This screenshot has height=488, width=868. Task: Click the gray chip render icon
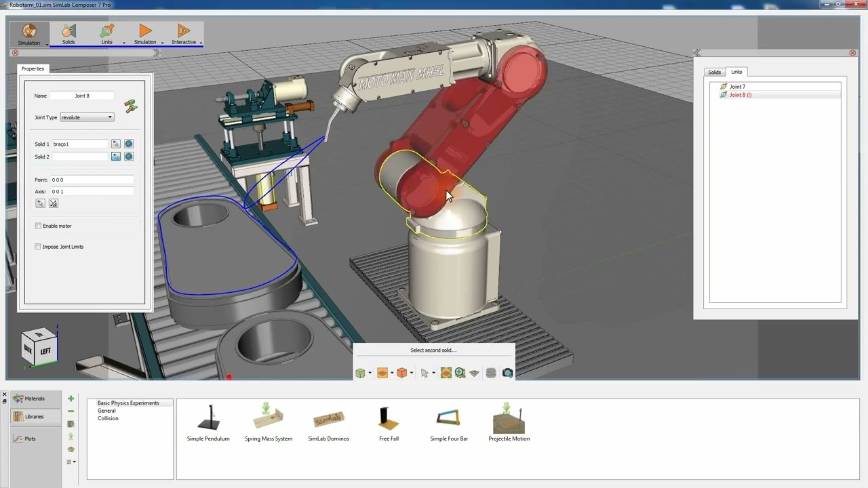click(x=491, y=373)
